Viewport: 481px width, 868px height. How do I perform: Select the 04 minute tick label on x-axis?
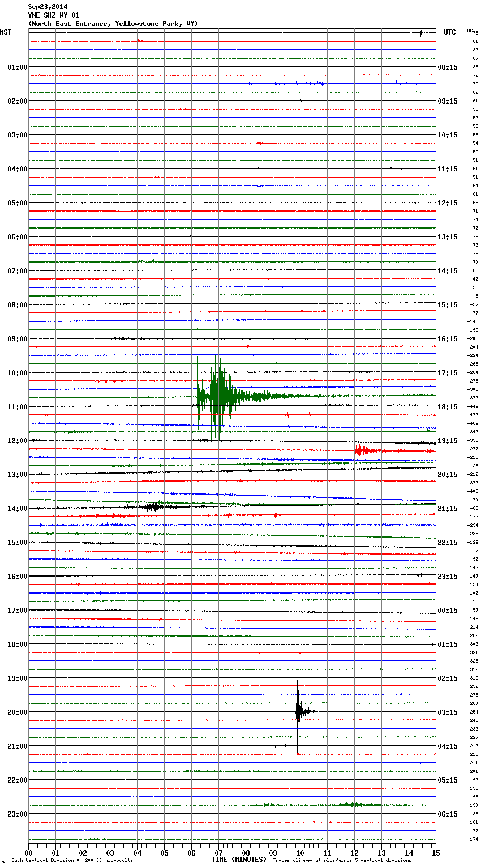(137, 853)
